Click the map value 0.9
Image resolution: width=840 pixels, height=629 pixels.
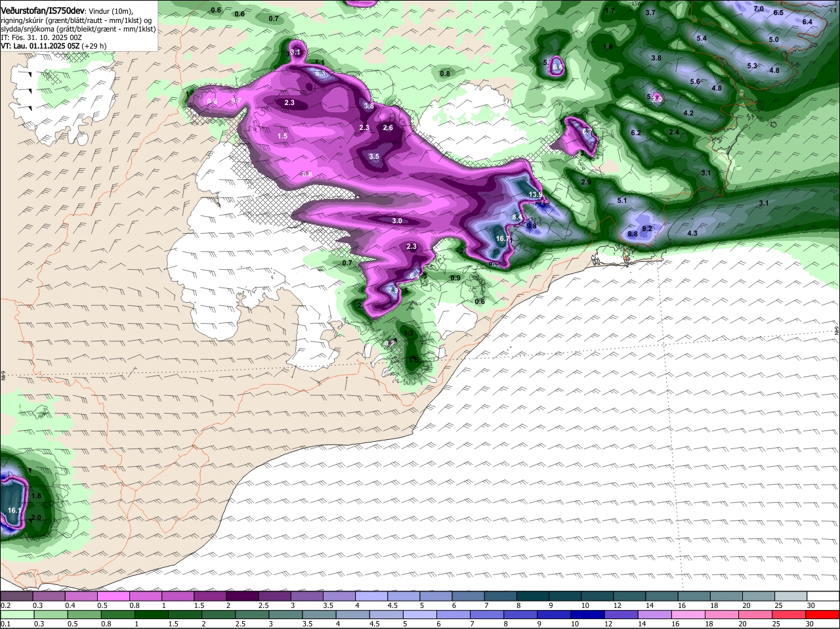tap(455, 278)
